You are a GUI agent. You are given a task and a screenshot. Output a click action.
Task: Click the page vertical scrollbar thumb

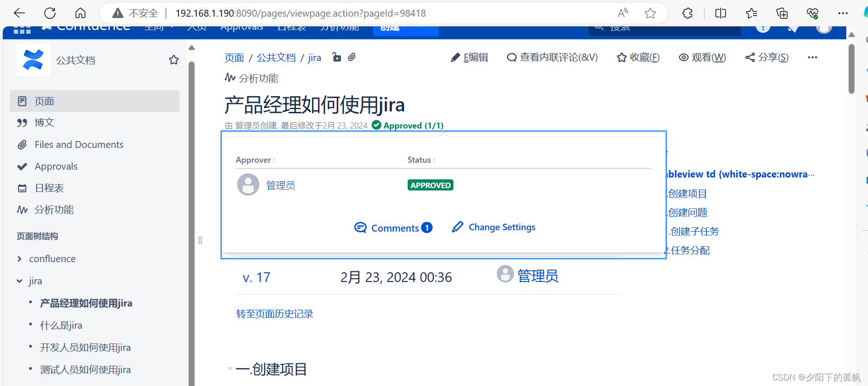click(852, 69)
